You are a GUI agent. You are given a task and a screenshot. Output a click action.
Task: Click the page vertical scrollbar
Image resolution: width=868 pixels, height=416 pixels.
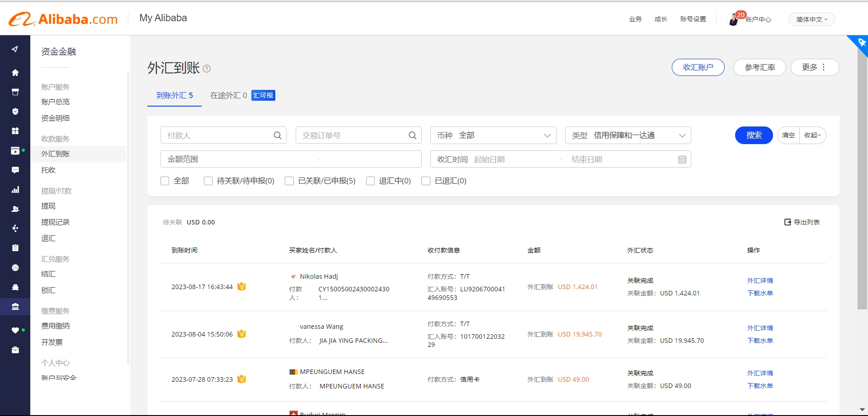pos(862,178)
